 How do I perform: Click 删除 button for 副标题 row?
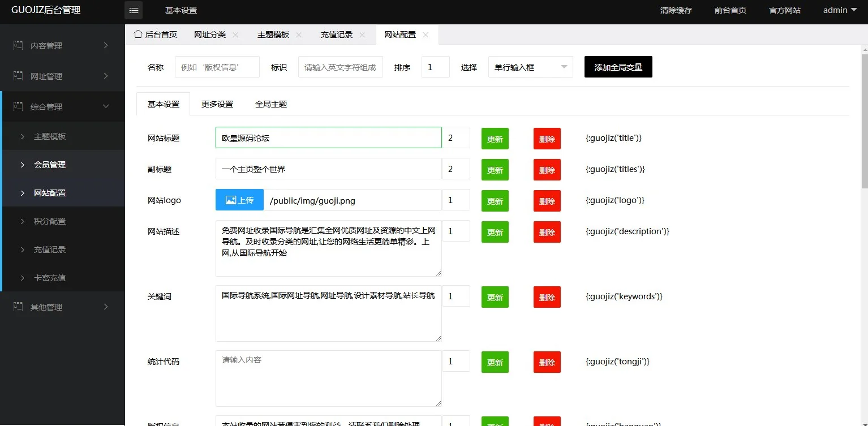pyautogui.click(x=547, y=170)
